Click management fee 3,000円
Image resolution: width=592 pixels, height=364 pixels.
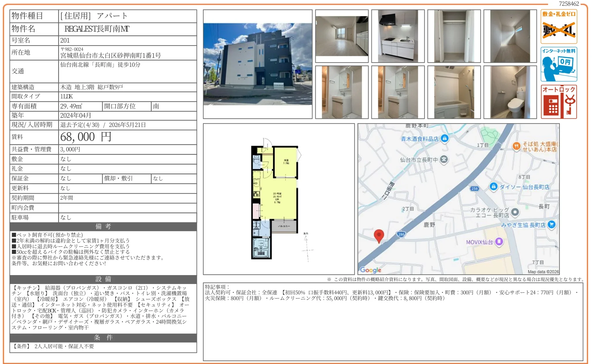(70, 149)
